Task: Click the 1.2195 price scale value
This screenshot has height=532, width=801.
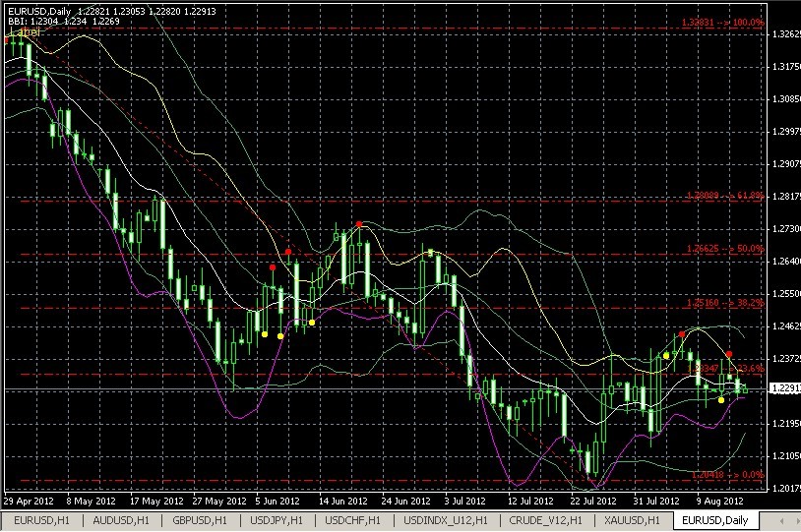Action: pos(785,423)
